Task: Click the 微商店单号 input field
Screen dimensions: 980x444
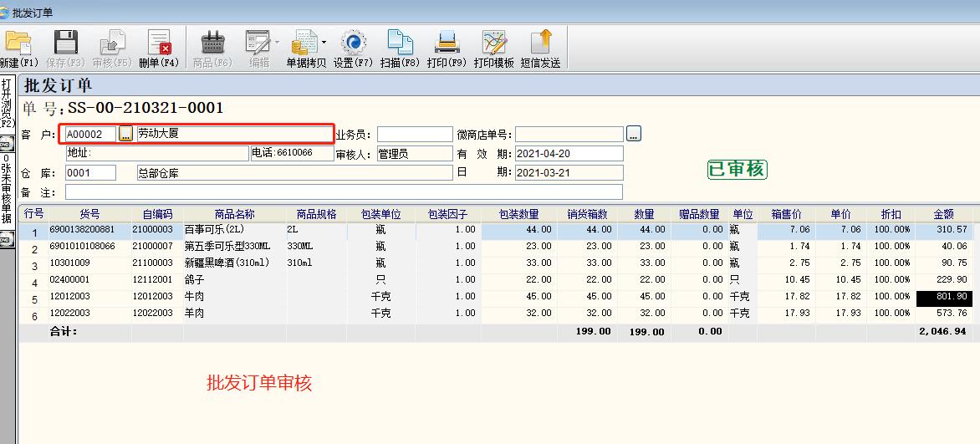Action: click(x=569, y=135)
